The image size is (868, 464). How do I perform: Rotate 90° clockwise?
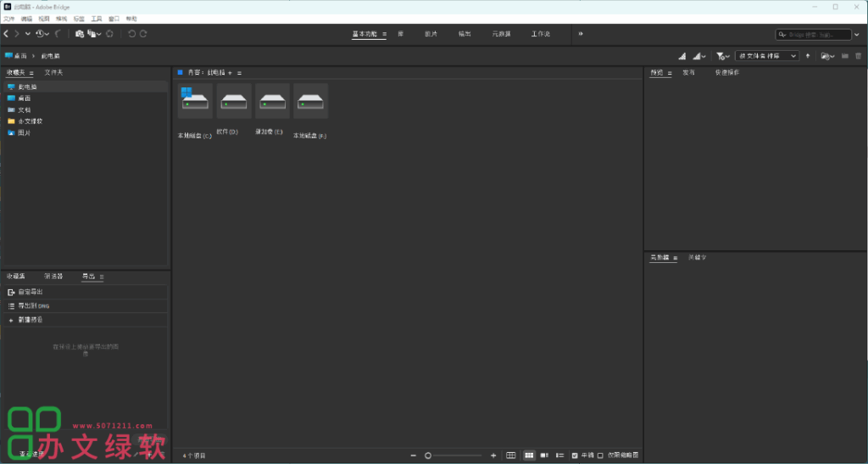click(143, 34)
